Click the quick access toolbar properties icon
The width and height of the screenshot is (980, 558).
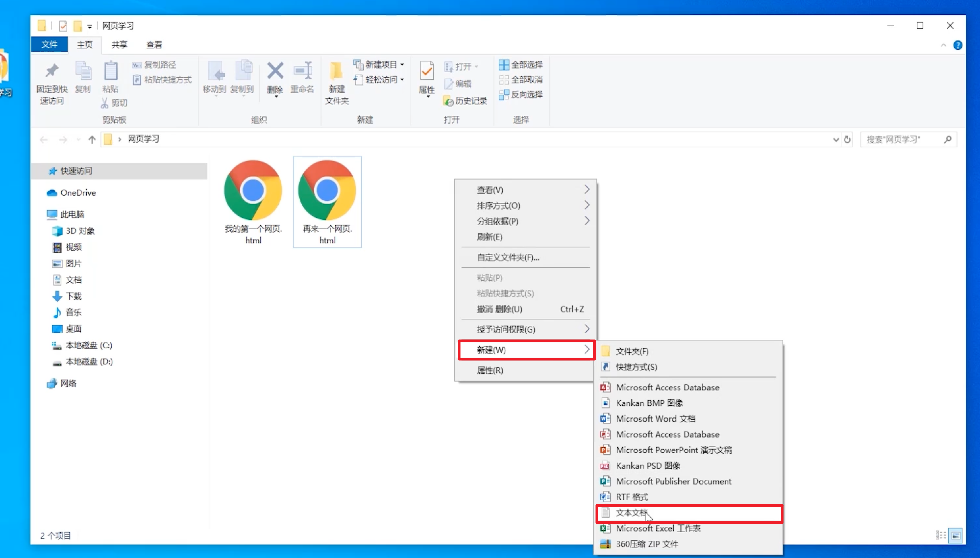(x=63, y=26)
